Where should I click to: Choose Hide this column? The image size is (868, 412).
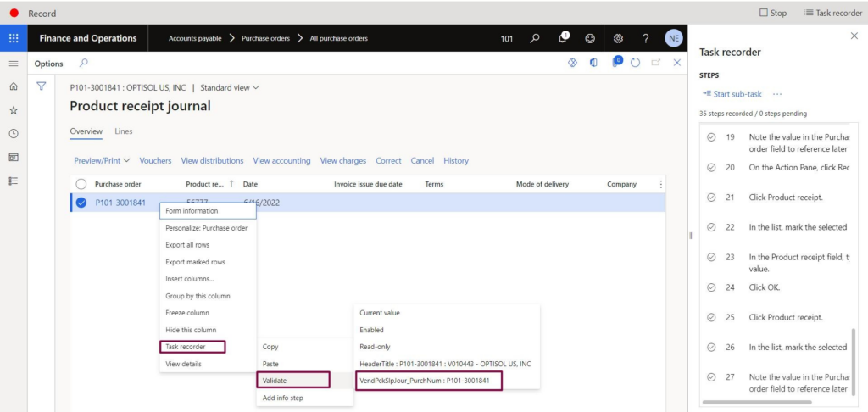coord(209,330)
